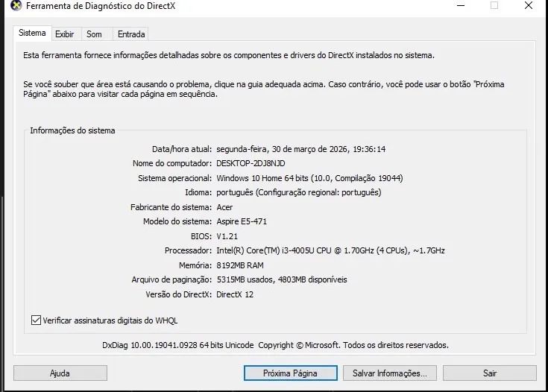This screenshot has width=548, height=392.
Task: Click Windows 10 Home 64 bits value
Action: [309, 178]
